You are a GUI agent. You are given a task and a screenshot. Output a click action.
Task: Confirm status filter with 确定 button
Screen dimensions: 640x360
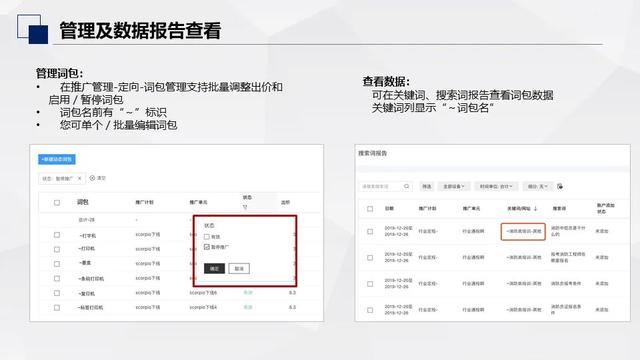[x=214, y=269]
